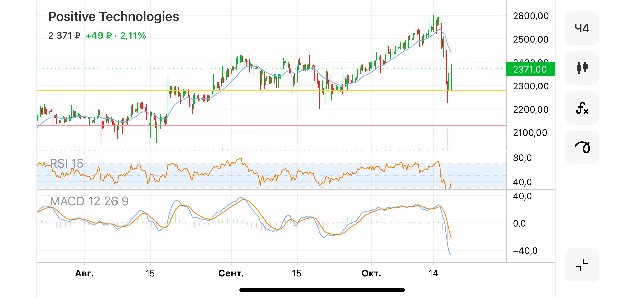Select the drawing tools curve icon

[582, 147]
